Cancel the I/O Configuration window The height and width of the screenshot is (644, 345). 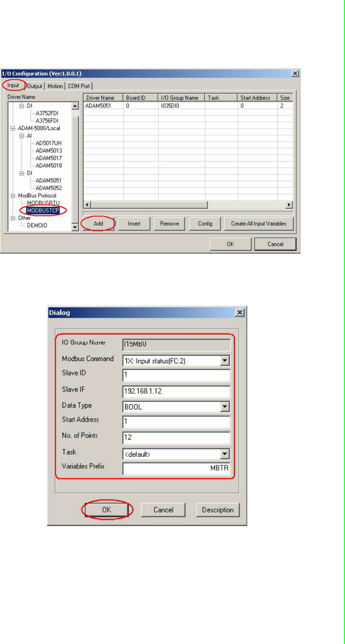[x=275, y=244]
